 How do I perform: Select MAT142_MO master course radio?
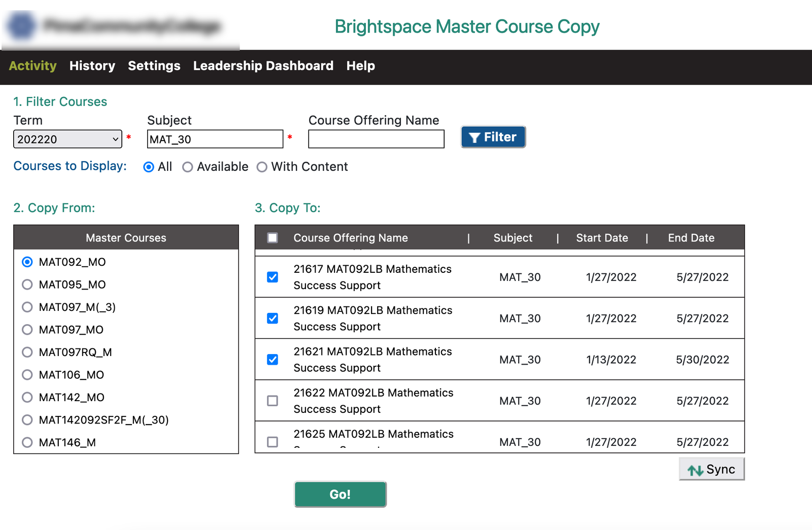coord(27,397)
